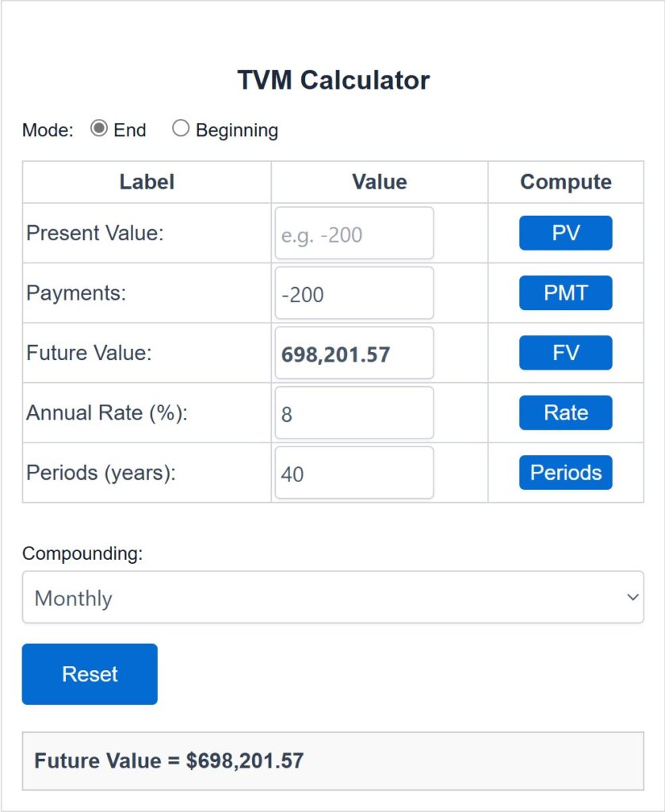The width and height of the screenshot is (665, 812).
Task: Click the Periods input showing 40
Action: pos(354,473)
